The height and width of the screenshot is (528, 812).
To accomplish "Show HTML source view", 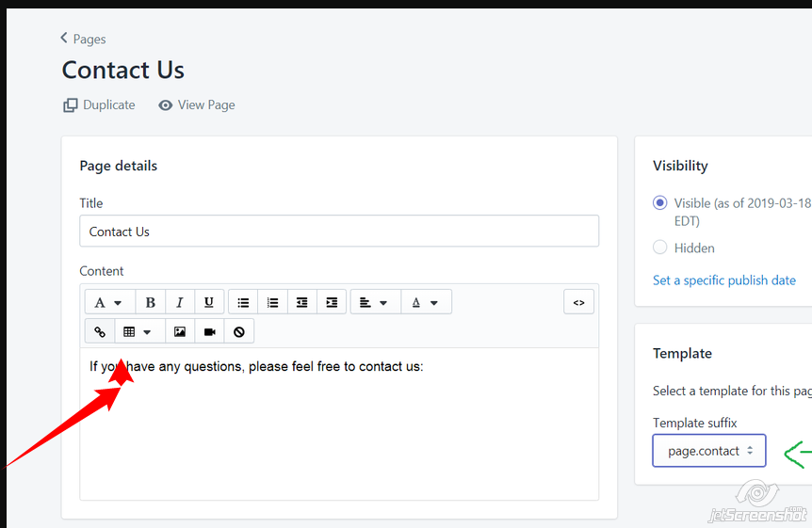I will (x=578, y=302).
